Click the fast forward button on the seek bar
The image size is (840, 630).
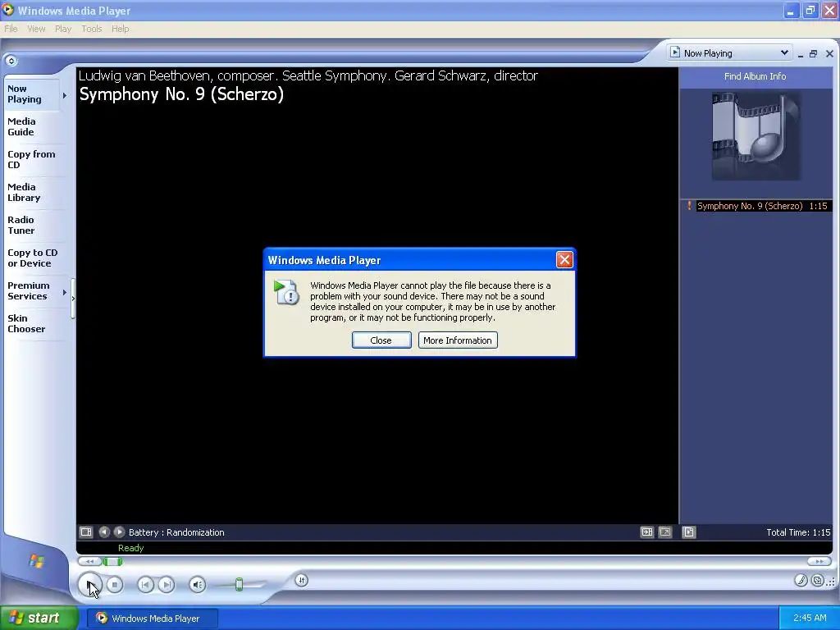tap(819, 561)
